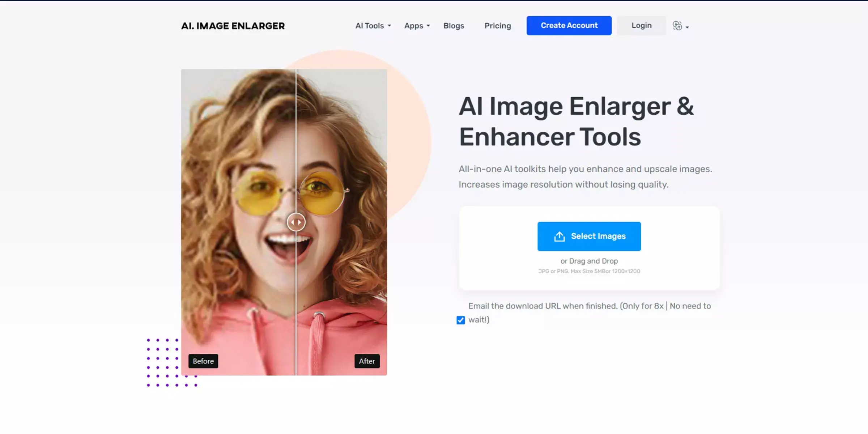Click the blue Select Images button
The height and width of the screenshot is (434, 868).
click(x=588, y=236)
